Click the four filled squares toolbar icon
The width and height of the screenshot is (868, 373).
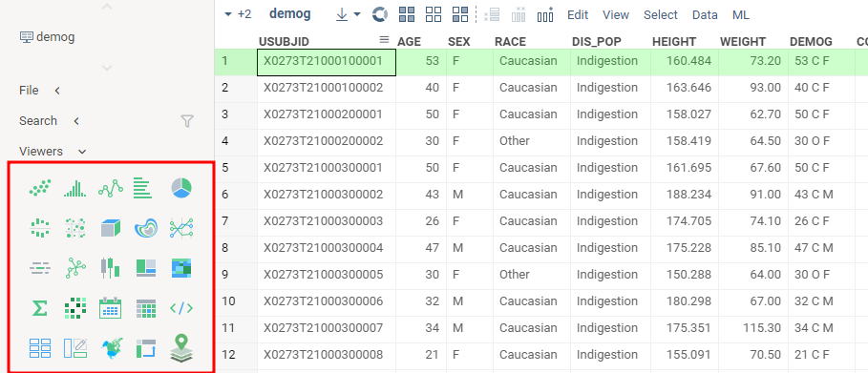coord(407,15)
